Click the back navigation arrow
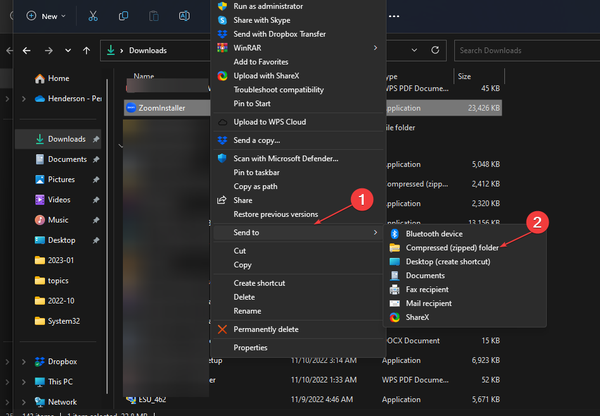This screenshot has height=416, width=600. [x=26, y=51]
